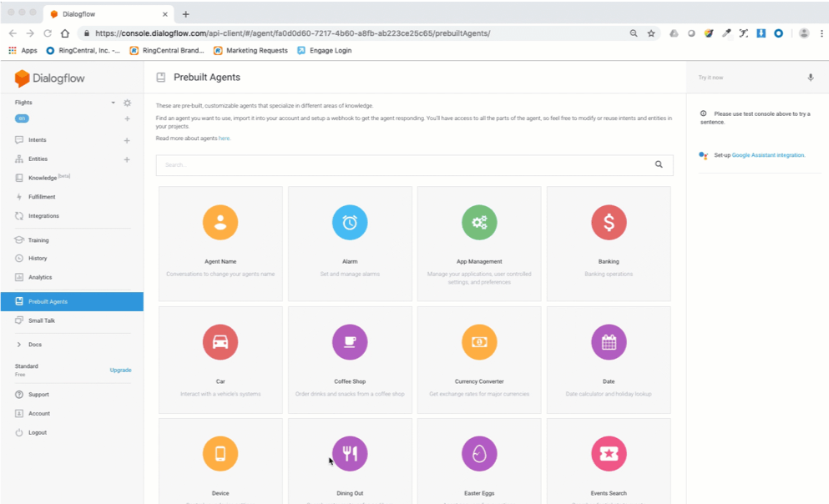Image resolution: width=829 pixels, height=504 pixels.
Task: Click the Car agent icon
Action: click(220, 342)
